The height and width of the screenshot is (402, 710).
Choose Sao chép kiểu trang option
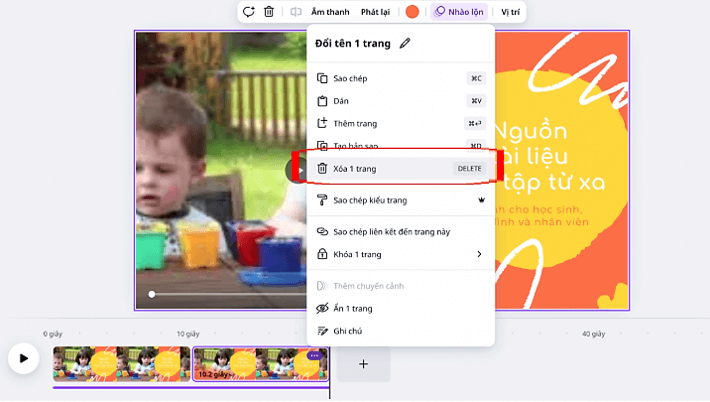(401, 200)
